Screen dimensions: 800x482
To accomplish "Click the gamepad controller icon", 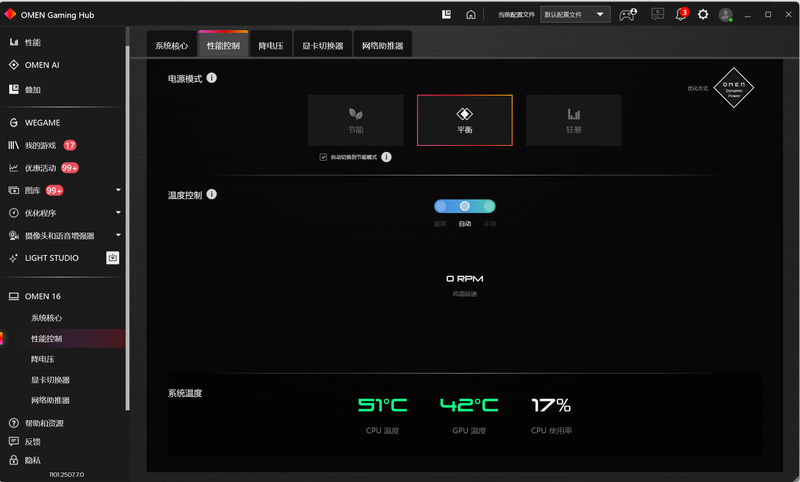I will (x=627, y=15).
